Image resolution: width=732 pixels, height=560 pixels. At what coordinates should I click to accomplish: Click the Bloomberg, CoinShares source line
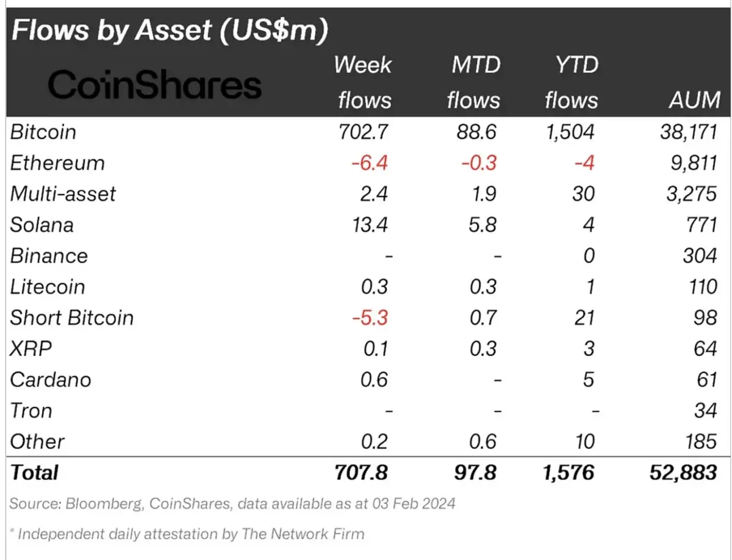[x=232, y=504]
